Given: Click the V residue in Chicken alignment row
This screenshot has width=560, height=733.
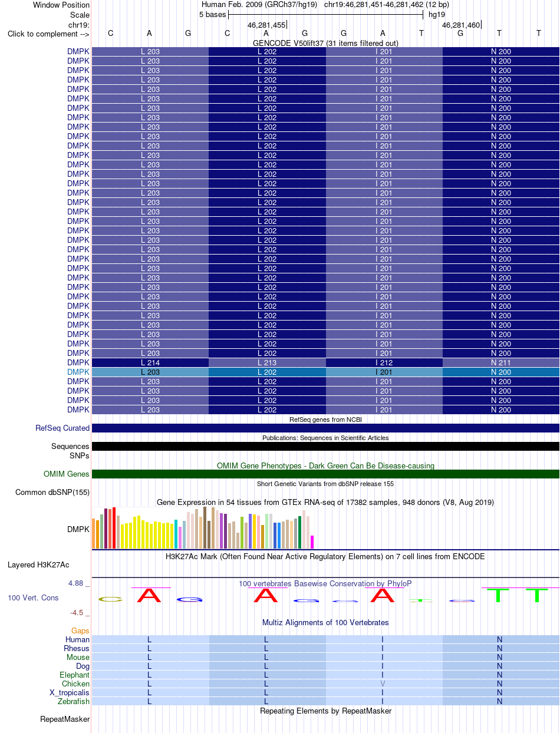Looking at the screenshot, I should (383, 684).
